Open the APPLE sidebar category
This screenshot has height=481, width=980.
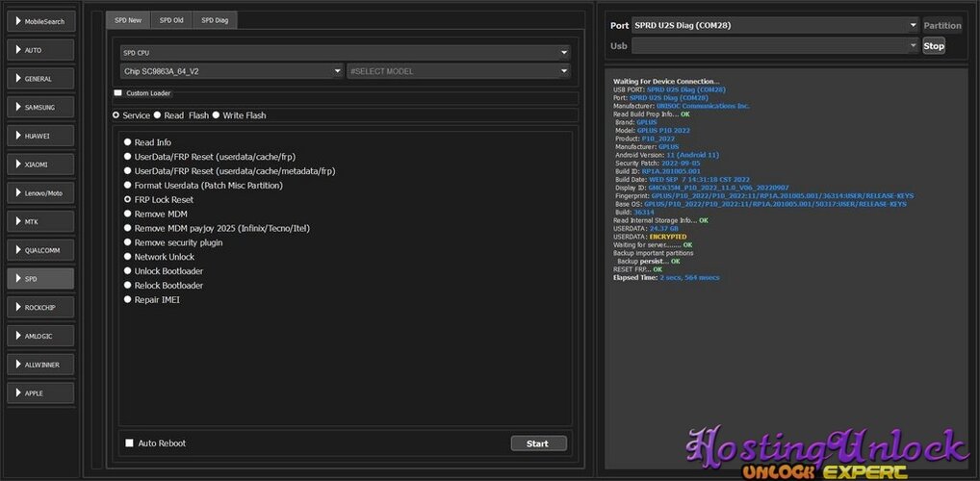click(x=40, y=392)
